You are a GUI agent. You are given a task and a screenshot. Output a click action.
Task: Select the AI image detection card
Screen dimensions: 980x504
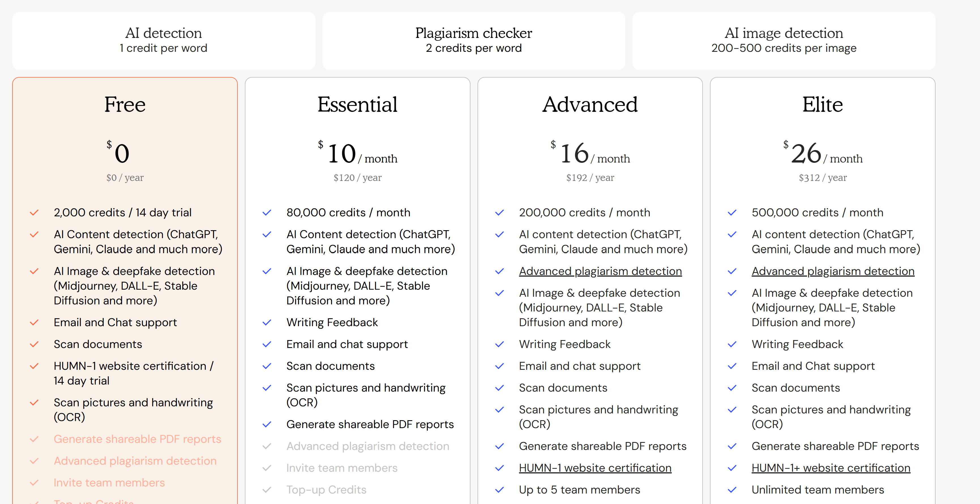pos(784,40)
